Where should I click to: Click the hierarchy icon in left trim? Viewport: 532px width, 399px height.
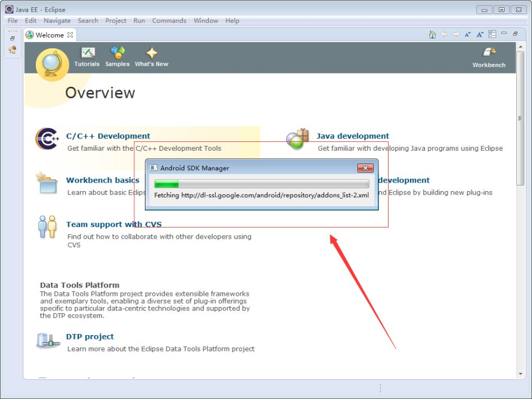coord(12,50)
